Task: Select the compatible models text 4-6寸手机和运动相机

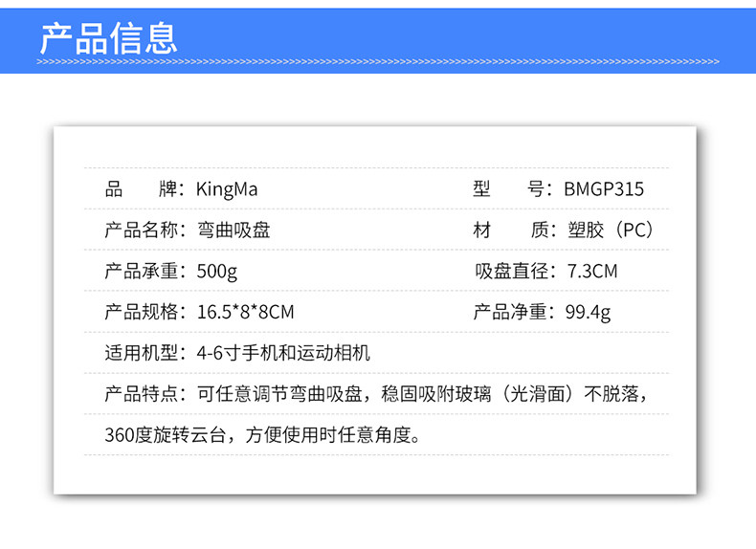Action: point(283,353)
